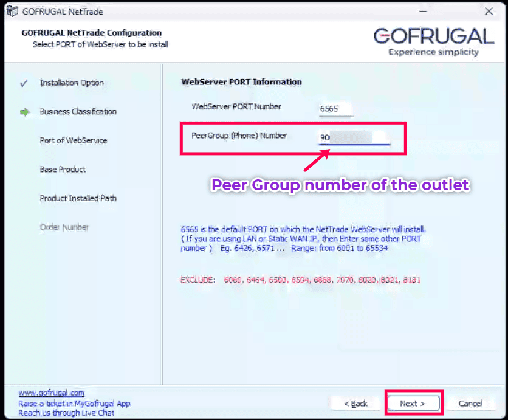Select the Base Product step
The height and width of the screenshot is (420, 508).
tap(63, 170)
